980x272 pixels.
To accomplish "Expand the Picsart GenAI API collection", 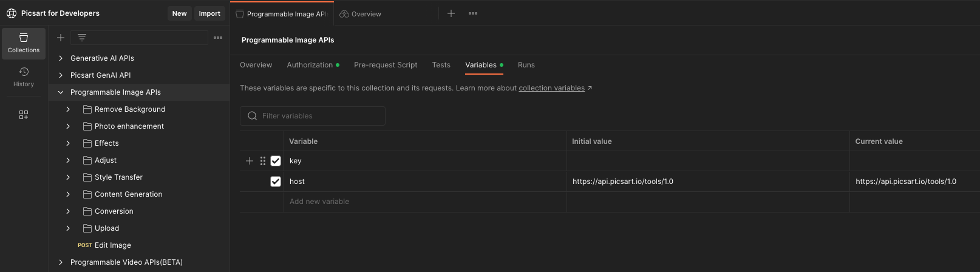I will tap(61, 75).
